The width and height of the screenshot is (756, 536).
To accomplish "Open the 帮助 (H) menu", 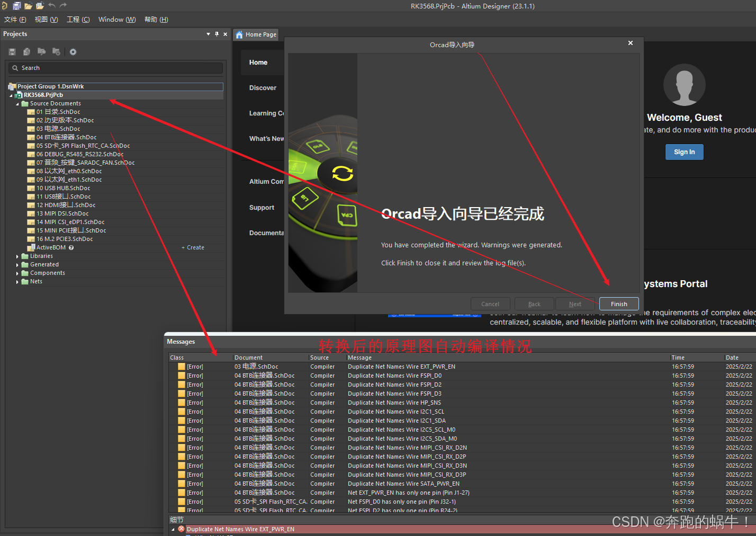I will click(156, 20).
